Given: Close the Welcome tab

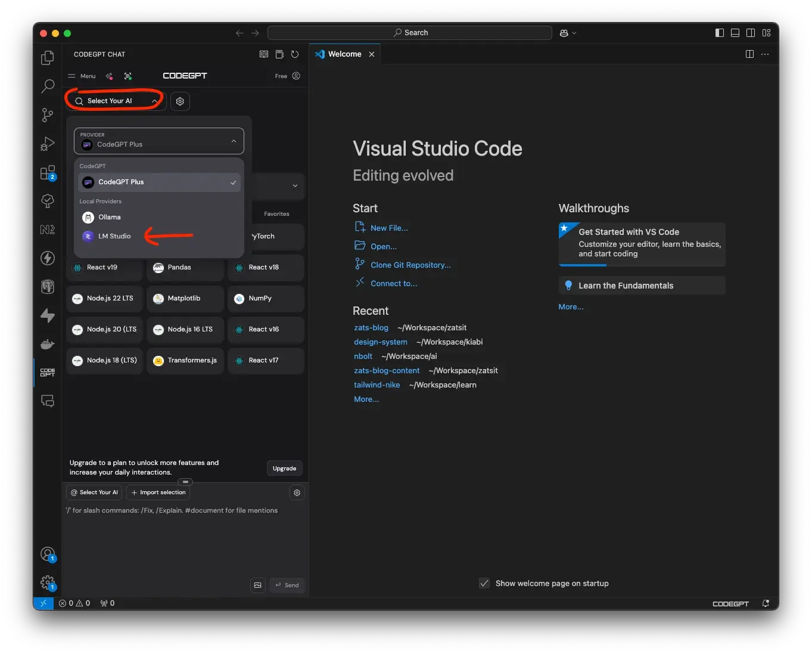Looking at the screenshot, I should pyautogui.click(x=372, y=54).
